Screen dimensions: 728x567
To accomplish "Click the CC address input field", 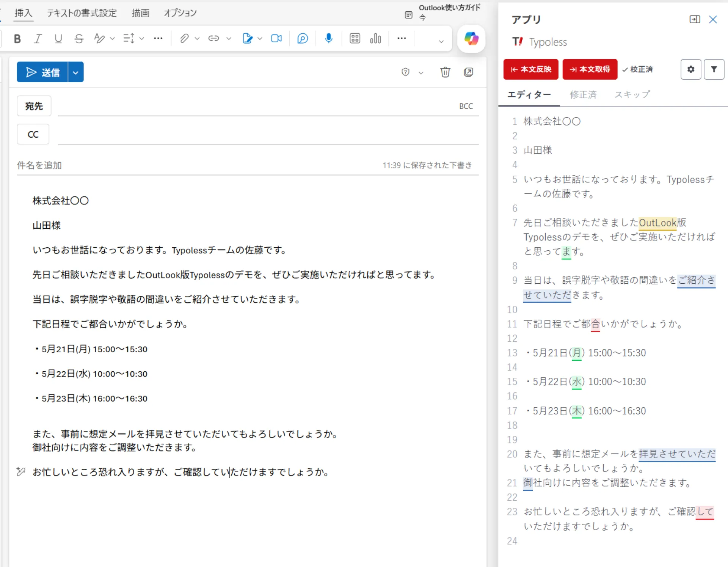I will point(268,134).
